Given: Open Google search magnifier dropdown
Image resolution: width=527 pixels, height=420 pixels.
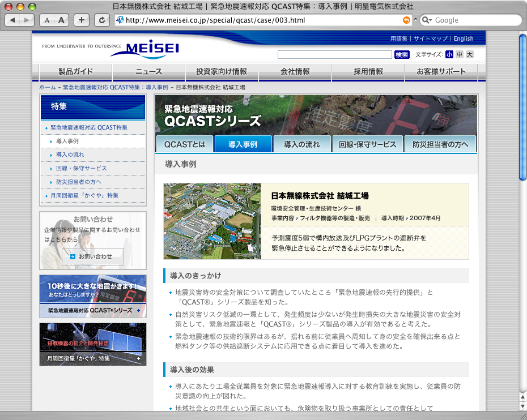Looking at the screenshot, I should (x=427, y=20).
